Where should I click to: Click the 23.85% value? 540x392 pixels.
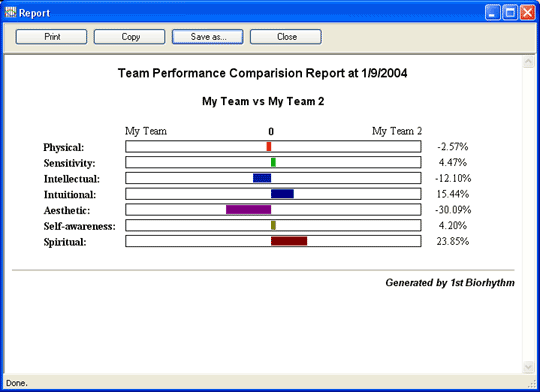453,241
